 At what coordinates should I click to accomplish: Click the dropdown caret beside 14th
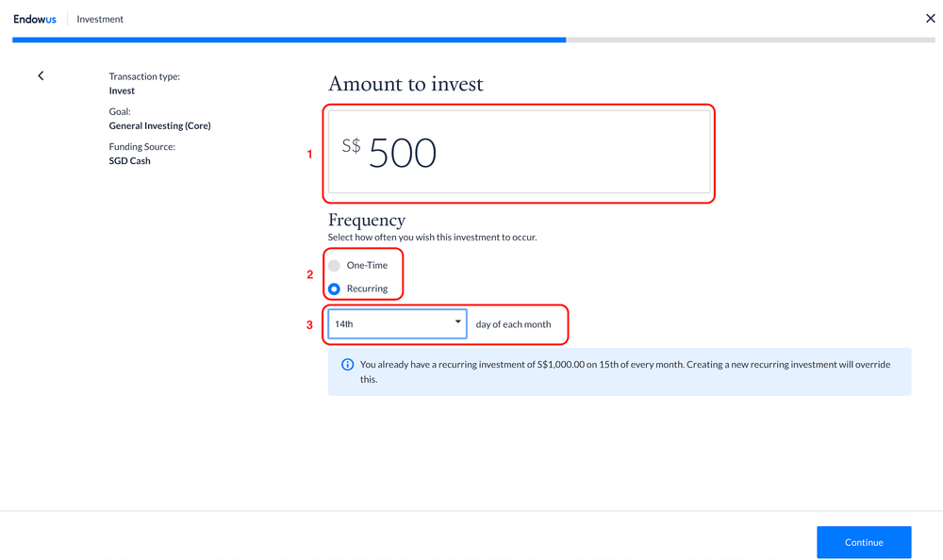(458, 322)
